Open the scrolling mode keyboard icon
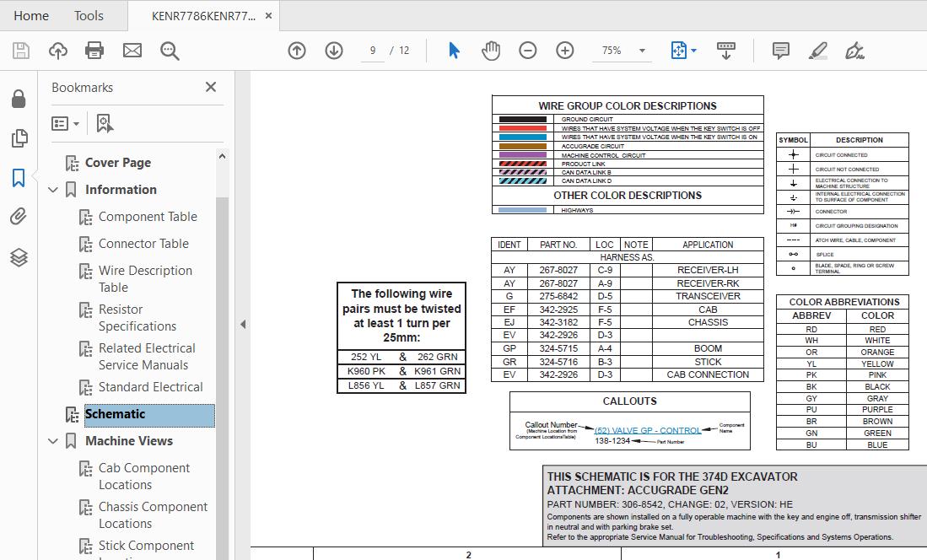The height and width of the screenshot is (560, 927). (x=725, y=51)
